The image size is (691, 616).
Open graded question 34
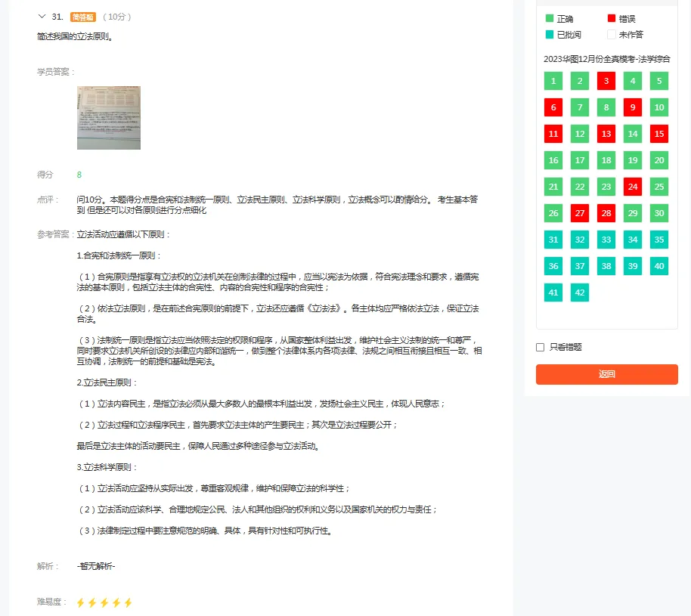point(633,240)
